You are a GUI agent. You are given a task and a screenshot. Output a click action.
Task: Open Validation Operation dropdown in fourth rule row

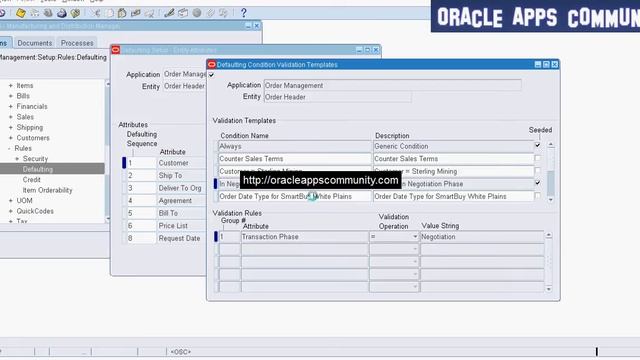[x=415, y=274]
